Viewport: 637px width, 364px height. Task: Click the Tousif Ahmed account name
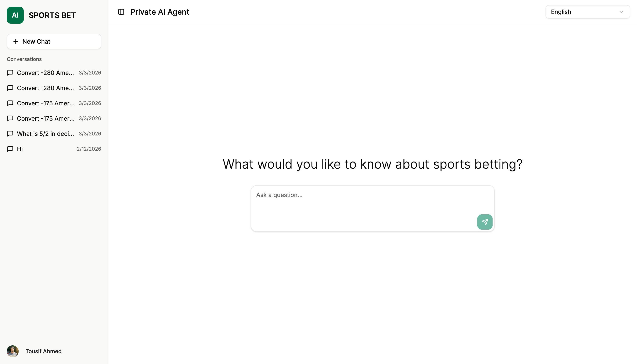coord(43,351)
